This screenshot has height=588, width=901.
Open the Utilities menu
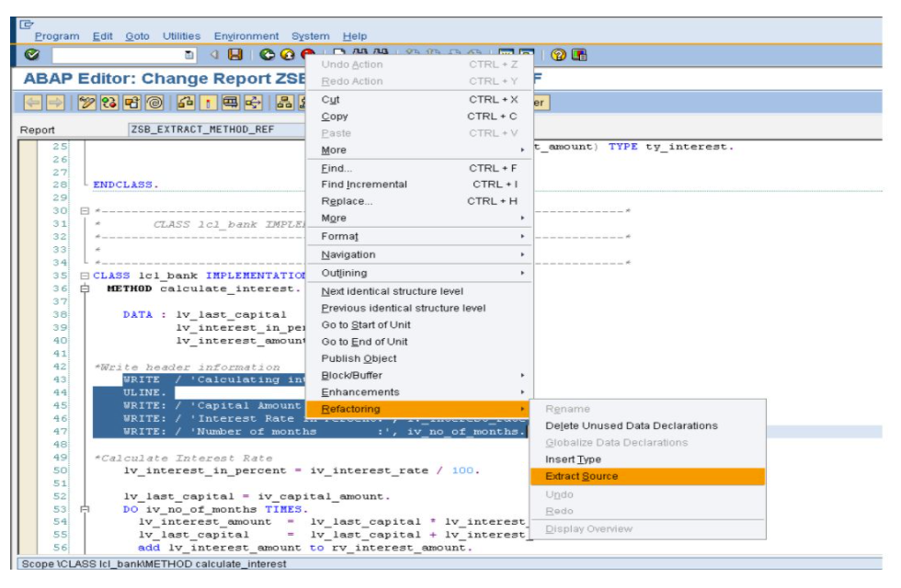pyautogui.click(x=182, y=36)
